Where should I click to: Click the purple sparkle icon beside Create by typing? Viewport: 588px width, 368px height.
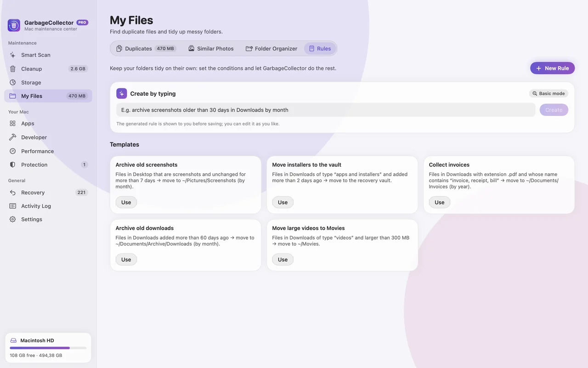[122, 93]
